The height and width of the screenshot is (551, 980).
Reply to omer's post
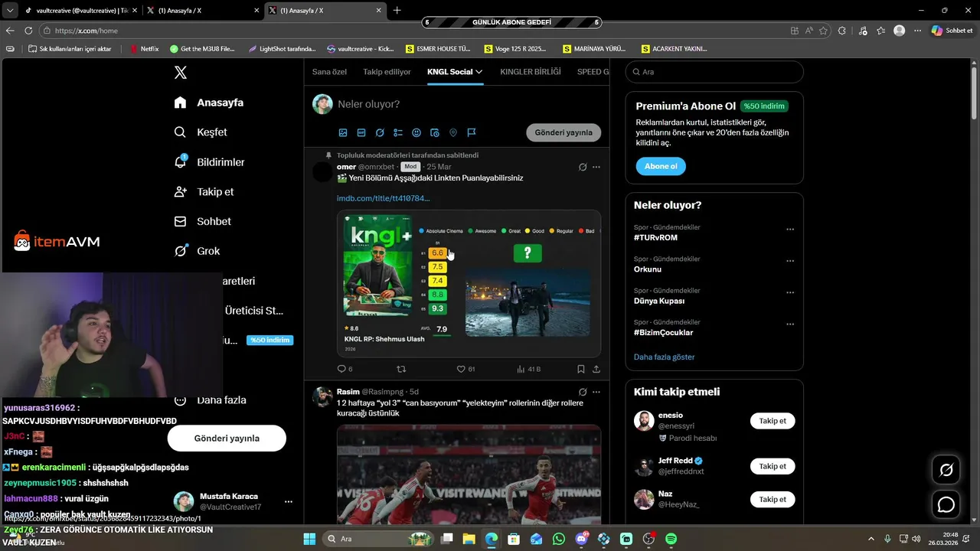(341, 369)
